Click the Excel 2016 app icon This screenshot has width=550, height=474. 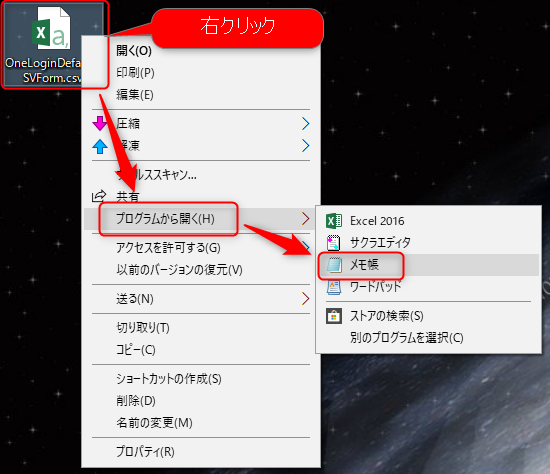coord(334,221)
